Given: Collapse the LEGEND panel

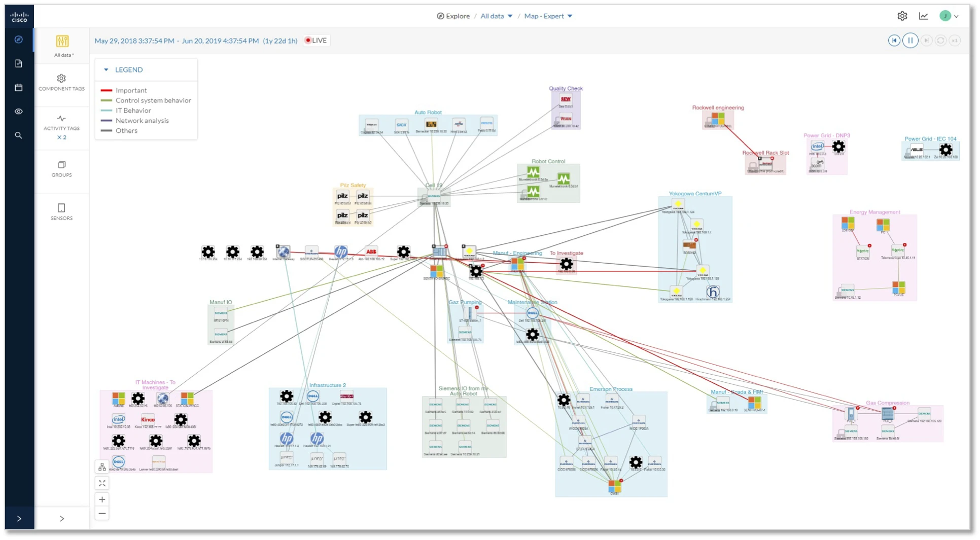Looking at the screenshot, I should 106,69.
